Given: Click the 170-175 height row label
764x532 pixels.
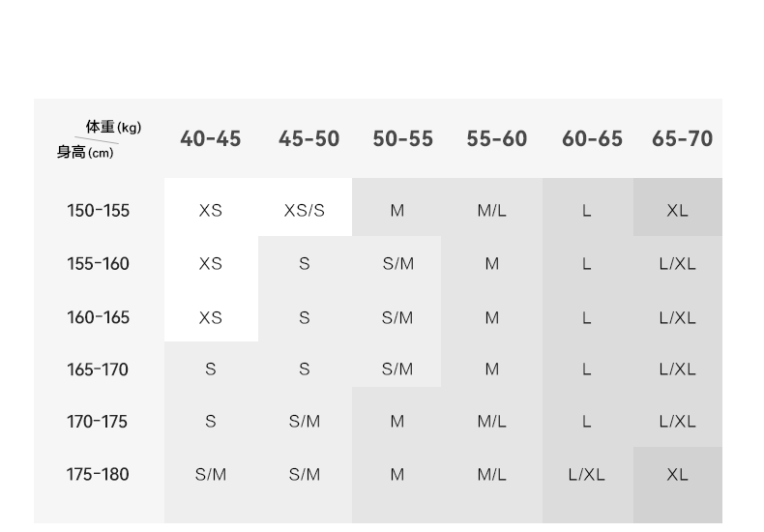Looking at the screenshot, I should [x=98, y=422].
